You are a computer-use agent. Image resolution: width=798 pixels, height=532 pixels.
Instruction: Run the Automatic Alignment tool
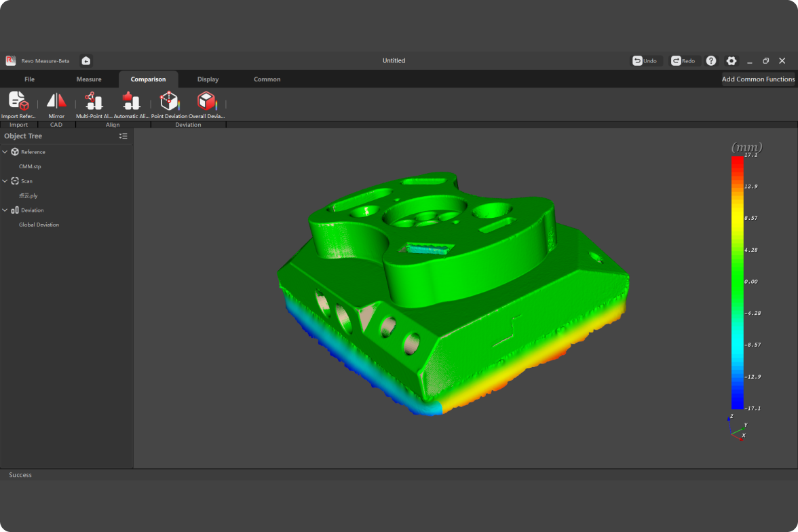131,102
